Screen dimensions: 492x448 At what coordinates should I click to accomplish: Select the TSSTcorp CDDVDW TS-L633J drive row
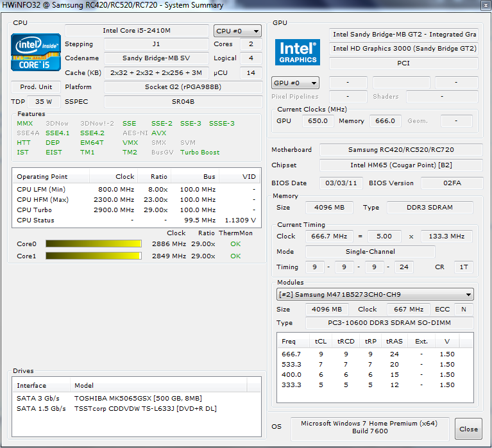(137, 408)
